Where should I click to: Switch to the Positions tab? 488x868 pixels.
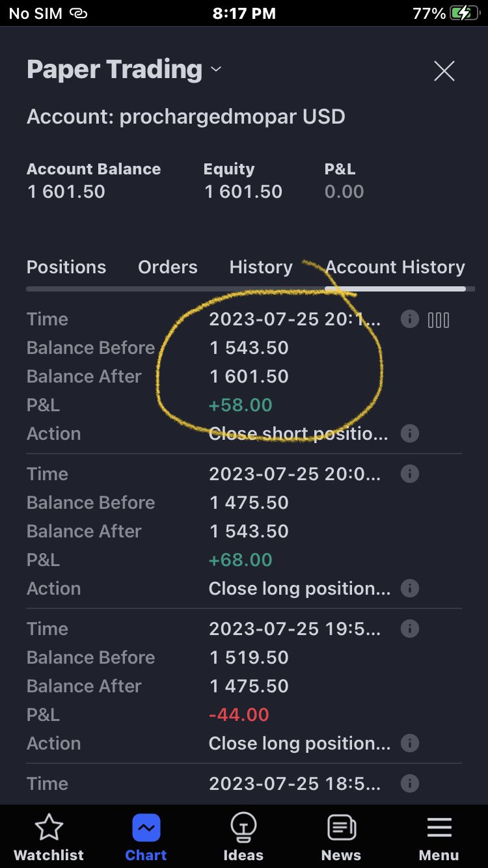66,267
